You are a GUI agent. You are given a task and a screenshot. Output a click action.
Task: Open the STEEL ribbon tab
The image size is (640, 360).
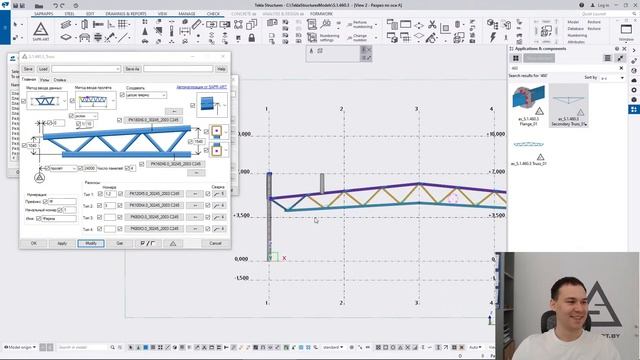(69, 14)
